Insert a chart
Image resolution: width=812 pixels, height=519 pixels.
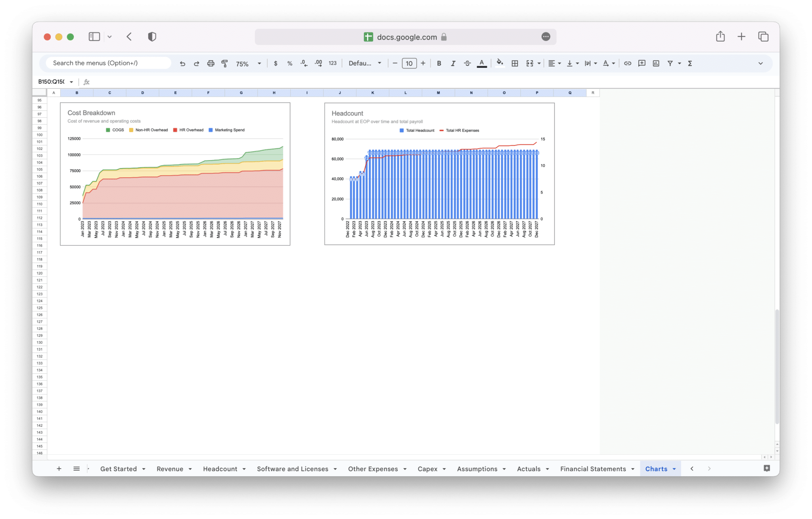(656, 63)
